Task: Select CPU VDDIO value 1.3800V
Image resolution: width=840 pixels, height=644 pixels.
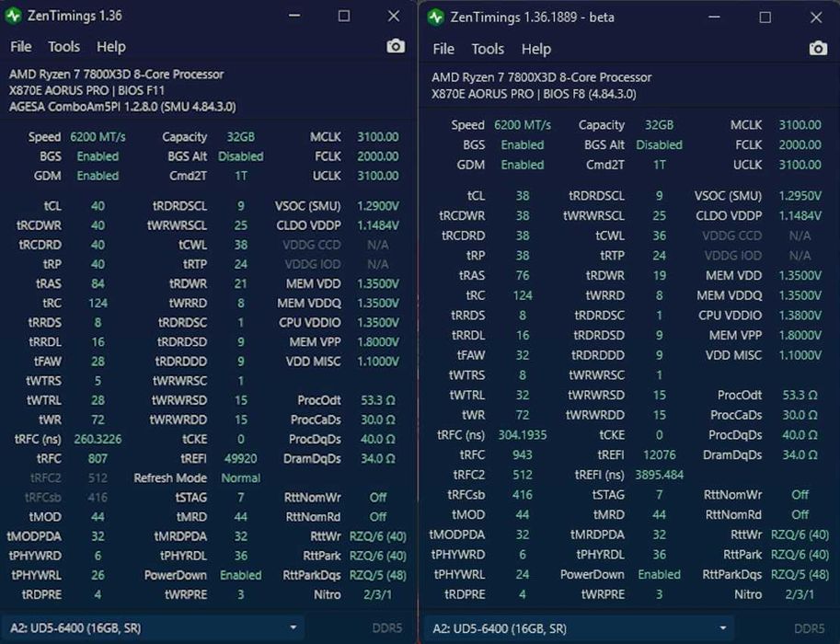Action: [x=800, y=315]
